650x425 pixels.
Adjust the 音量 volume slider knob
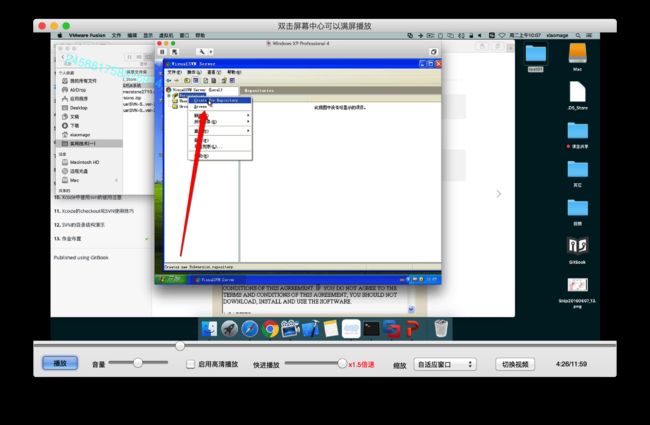pyautogui.click(x=138, y=363)
